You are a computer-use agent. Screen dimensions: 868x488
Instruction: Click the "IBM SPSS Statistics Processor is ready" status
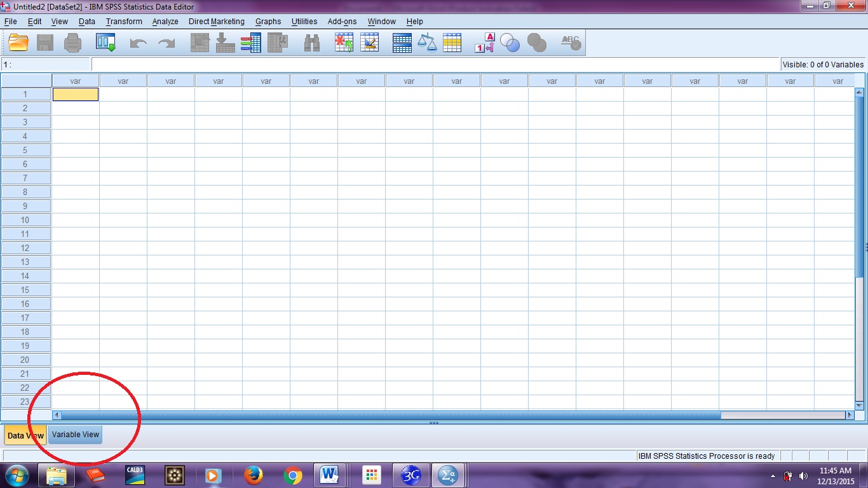click(707, 456)
